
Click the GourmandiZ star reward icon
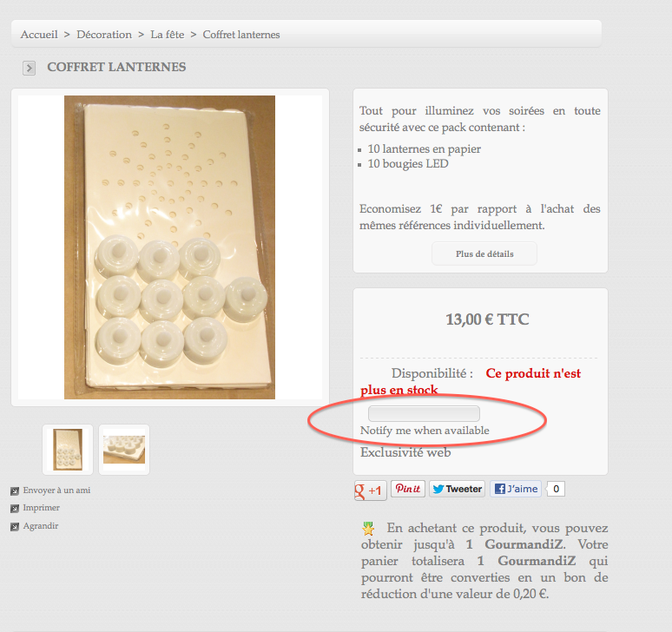tap(368, 529)
